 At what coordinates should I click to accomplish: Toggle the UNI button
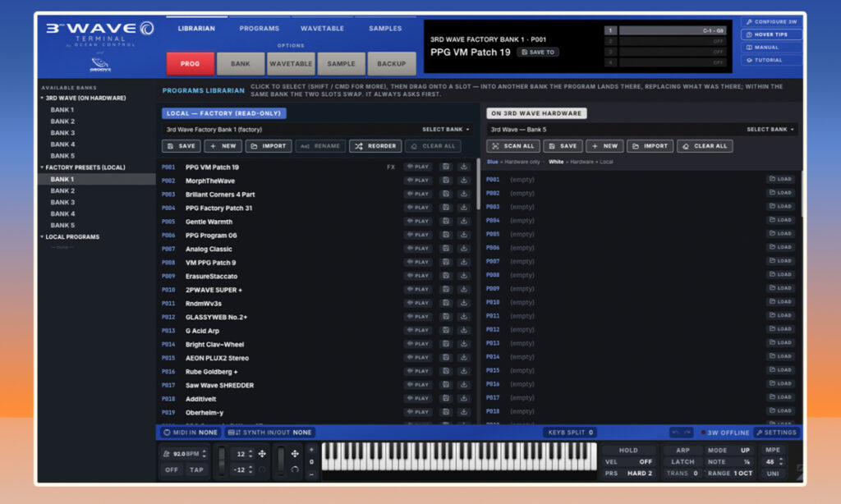[x=773, y=474]
